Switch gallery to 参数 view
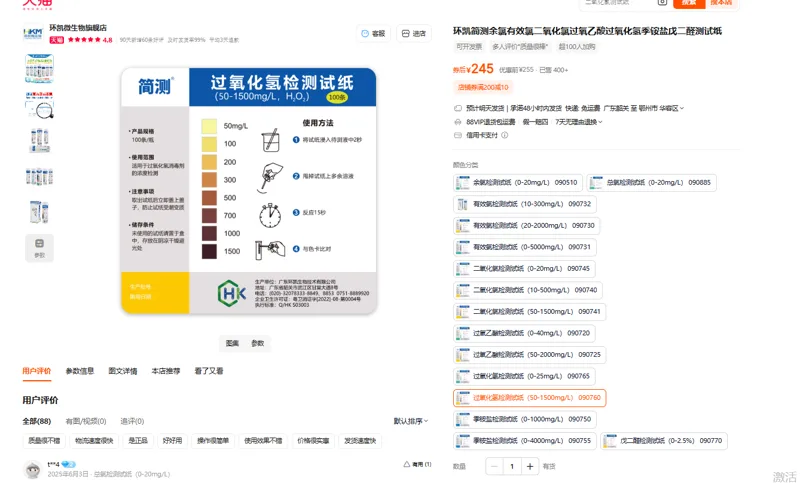 click(x=258, y=343)
